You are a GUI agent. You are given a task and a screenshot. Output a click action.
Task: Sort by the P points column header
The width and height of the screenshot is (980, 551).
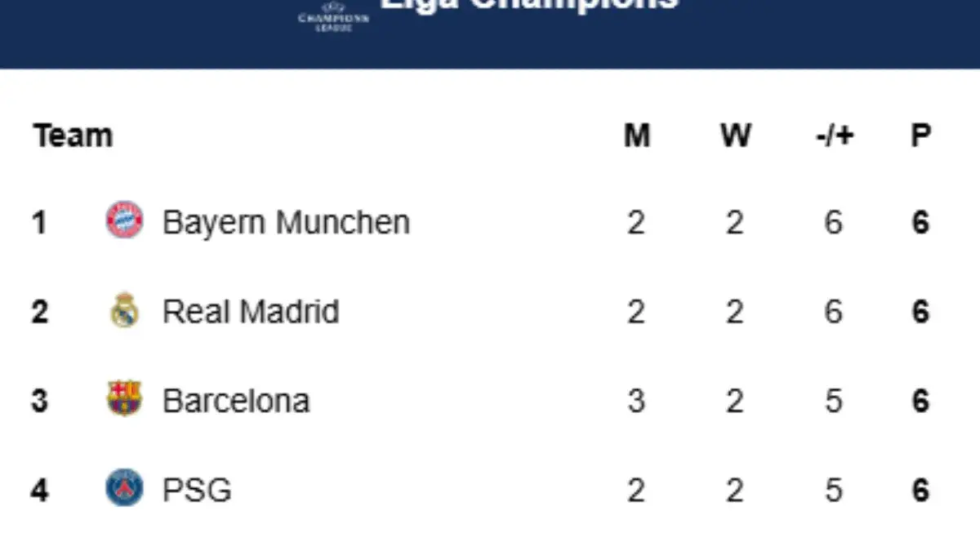[x=920, y=136]
